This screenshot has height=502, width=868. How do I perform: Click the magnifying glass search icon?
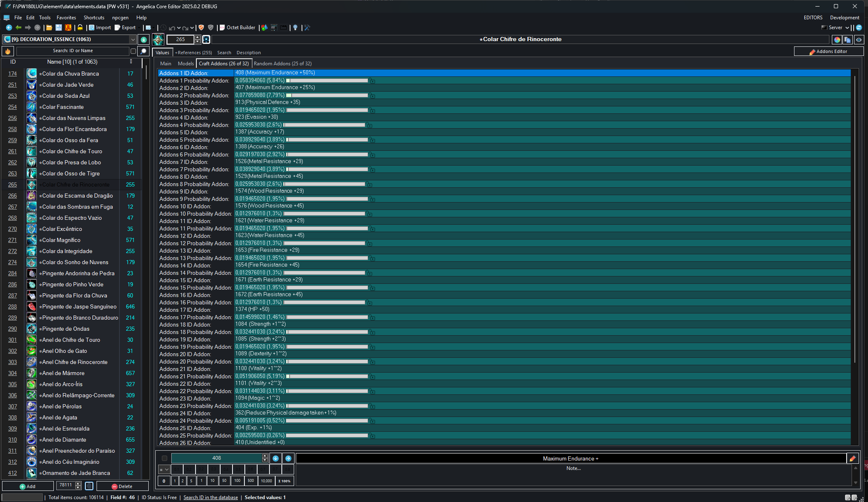(143, 51)
